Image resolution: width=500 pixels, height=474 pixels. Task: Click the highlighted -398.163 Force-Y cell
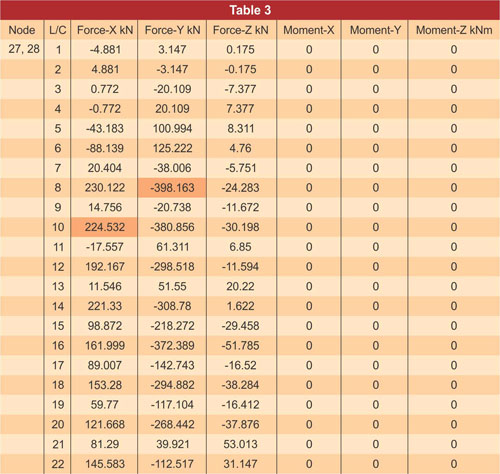click(x=172, y=188)
